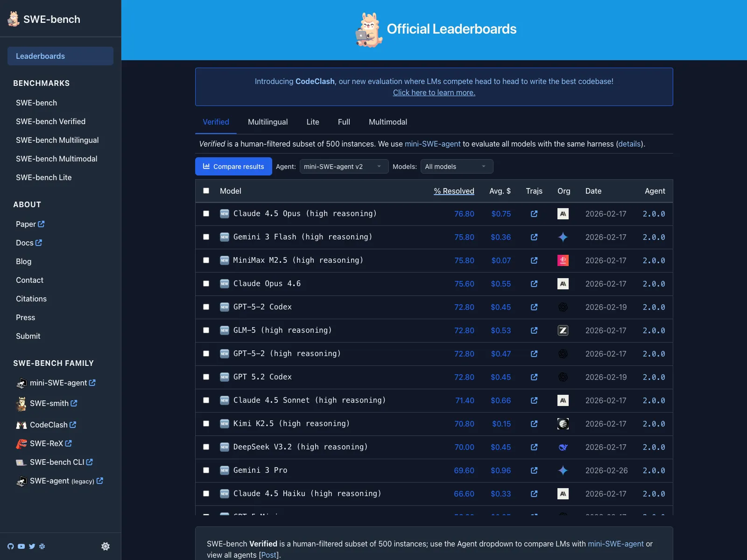The width and height of the screenshot is (747, 560).
Task: Sort by the % Resolved column header
Action: tap(454, 191)
